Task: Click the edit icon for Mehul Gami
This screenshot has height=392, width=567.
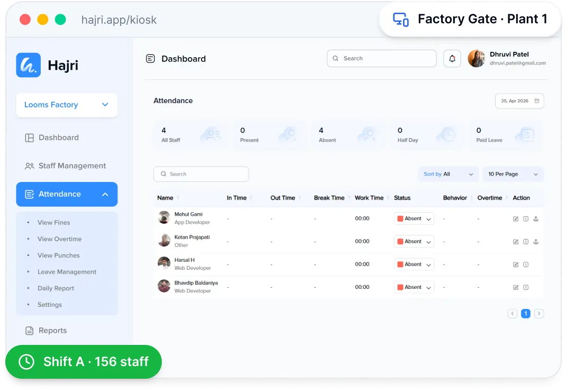Action: [516, 219]
